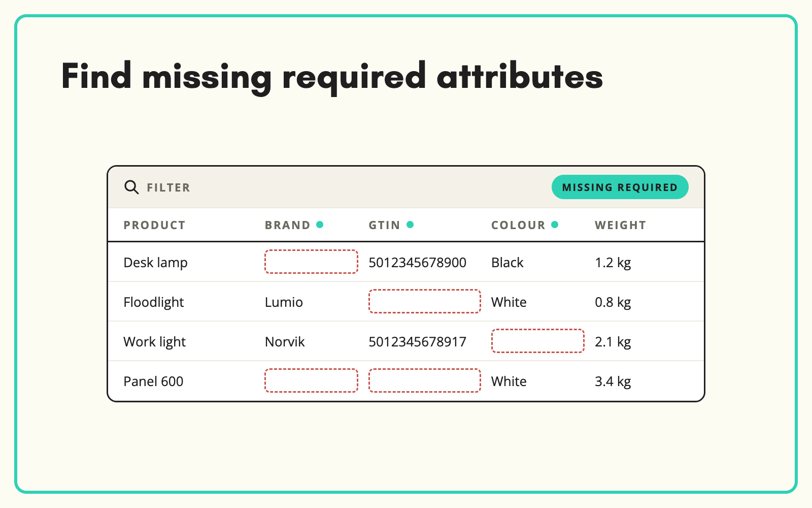Select the Floodlight product name
Screen dimensions: 812x508
153,302
